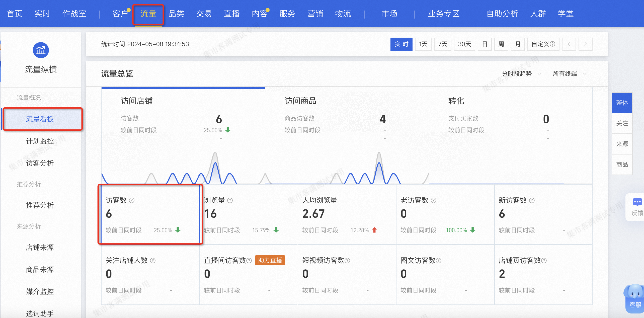Image resolution: width=644 pixels, height=318 pixels.
Task: Select 实时 time range
Action: click(401, 44)
